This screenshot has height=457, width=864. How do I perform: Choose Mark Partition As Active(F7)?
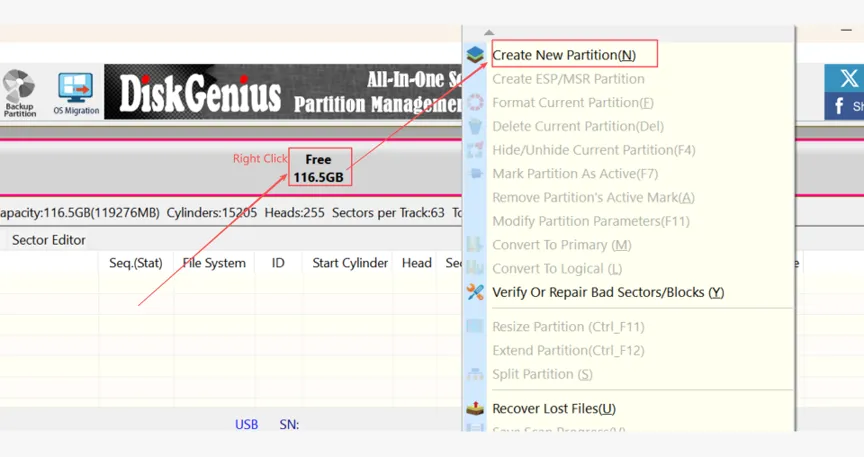pos(575,174)
